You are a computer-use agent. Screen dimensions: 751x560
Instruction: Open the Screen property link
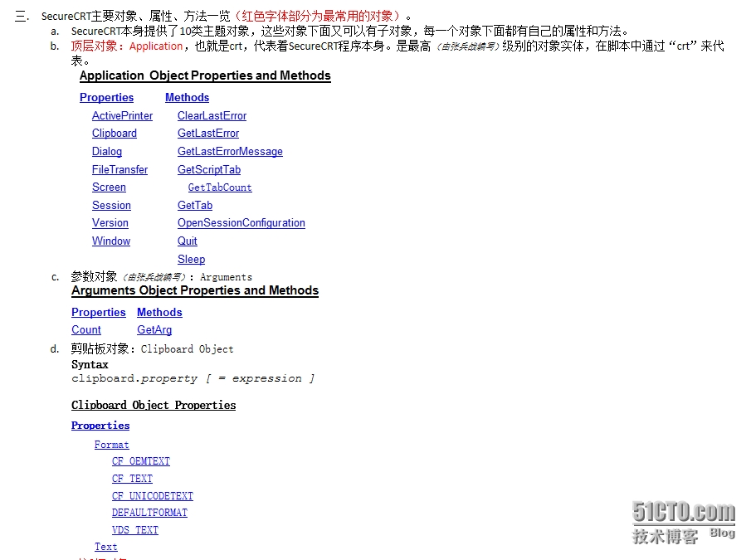109,187
